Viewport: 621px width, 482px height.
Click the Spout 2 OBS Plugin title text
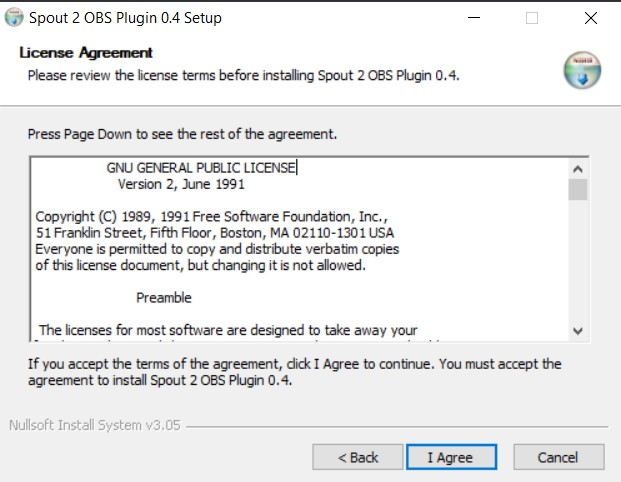(125, 18)
